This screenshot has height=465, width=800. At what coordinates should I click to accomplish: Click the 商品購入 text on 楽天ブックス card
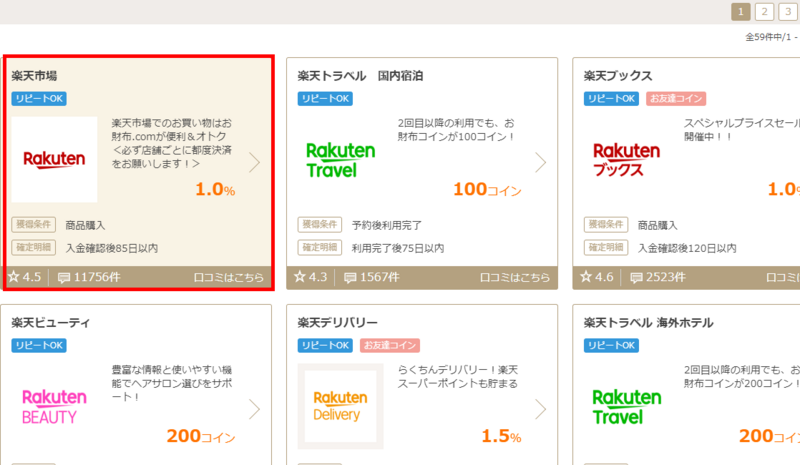(658, 225)
